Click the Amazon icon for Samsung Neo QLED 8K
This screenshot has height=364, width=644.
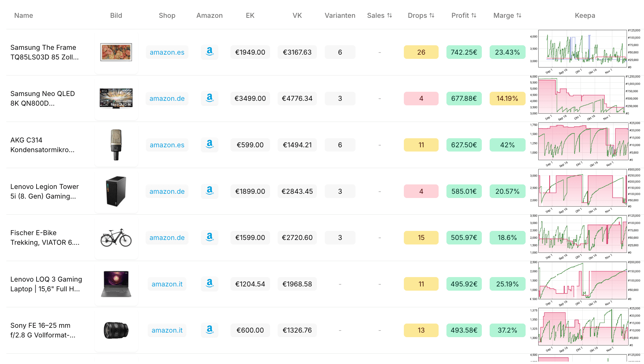[210, 98]
